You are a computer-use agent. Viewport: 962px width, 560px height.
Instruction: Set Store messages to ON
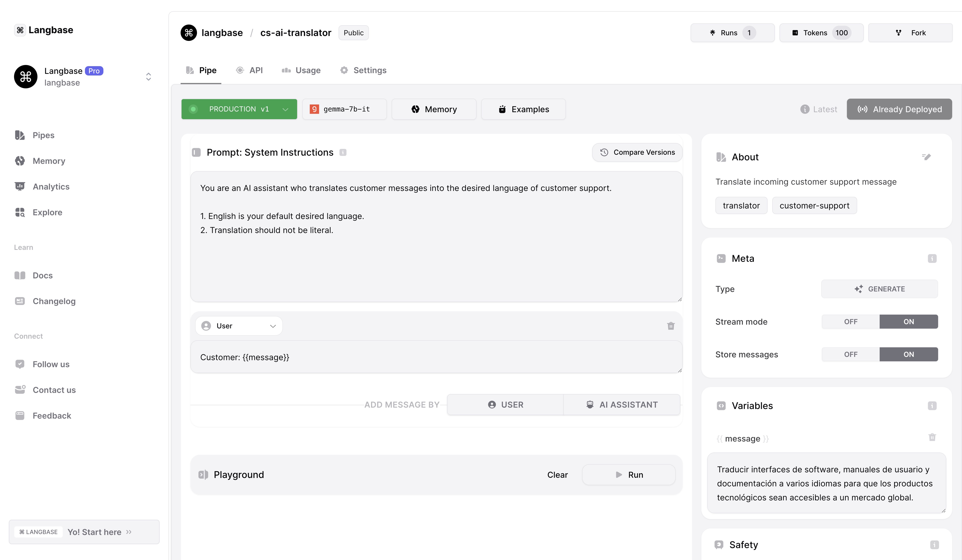[x=909, y=354]
